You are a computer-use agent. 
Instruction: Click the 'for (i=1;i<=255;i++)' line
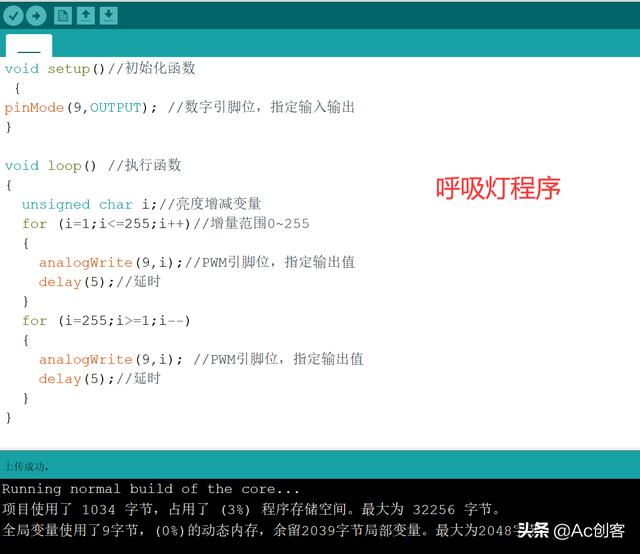(x=166, y=223)
